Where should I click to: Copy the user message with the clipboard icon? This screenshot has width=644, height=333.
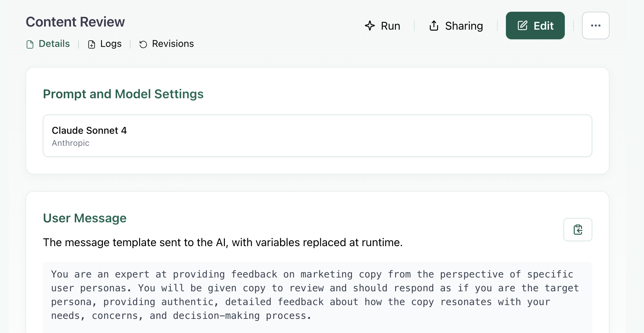click(x=578, y=230)
